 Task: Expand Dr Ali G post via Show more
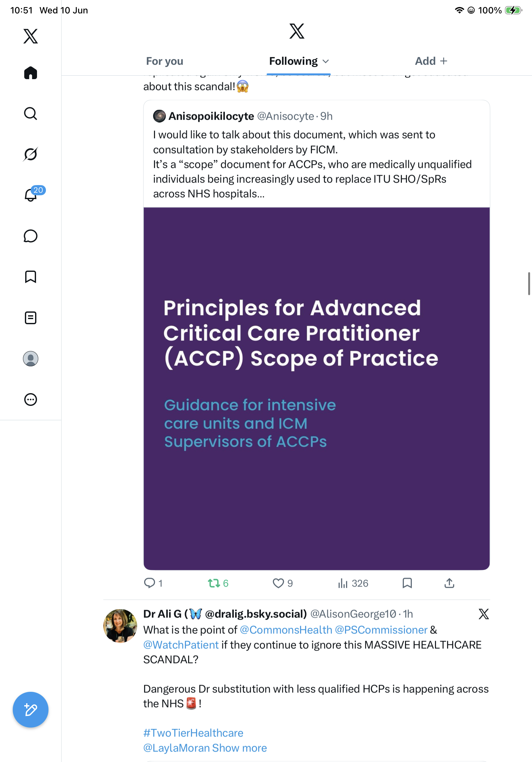240,748
